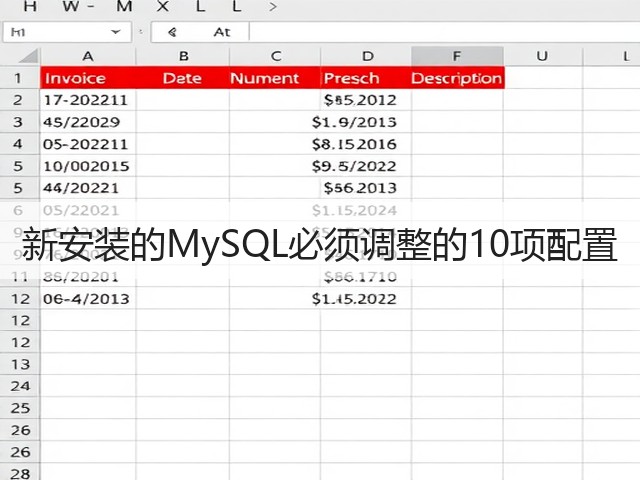Click the At label in formula bar

(222, 32)
